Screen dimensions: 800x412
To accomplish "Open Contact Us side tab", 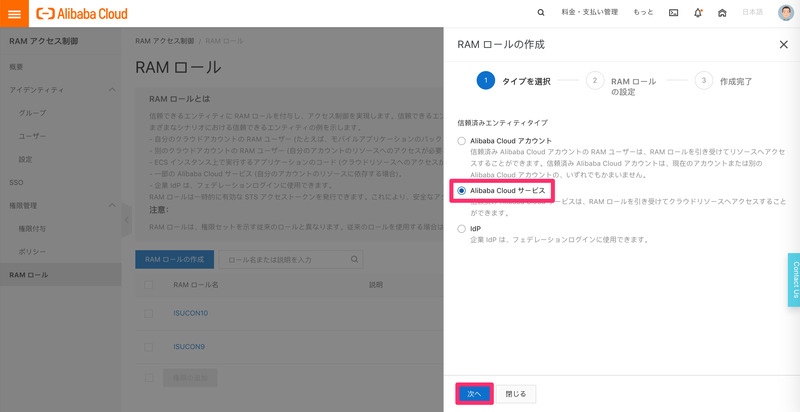I will click(x=794, y=280).
